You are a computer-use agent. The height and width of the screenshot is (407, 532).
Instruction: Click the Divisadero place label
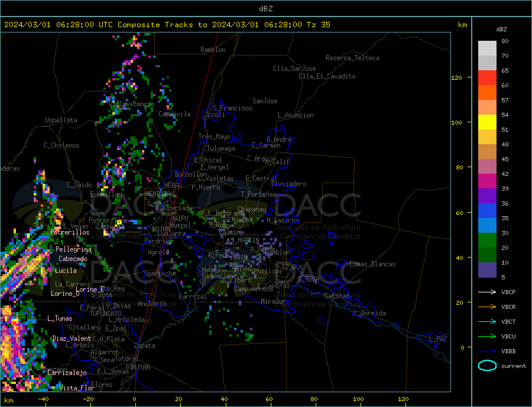pos(288,184)
